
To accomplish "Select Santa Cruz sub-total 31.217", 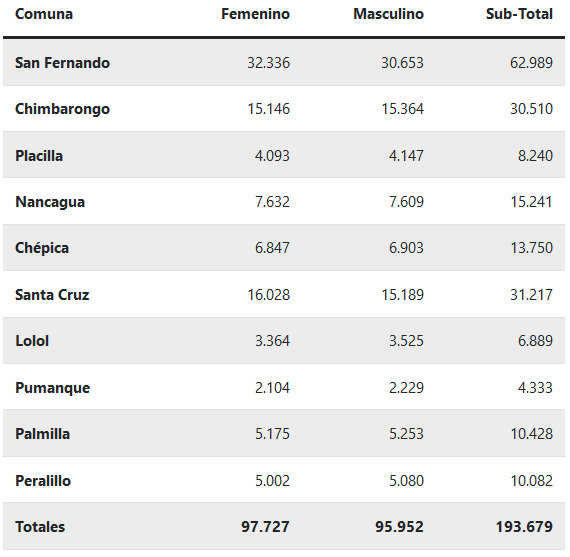I will [x=531, y=295].
